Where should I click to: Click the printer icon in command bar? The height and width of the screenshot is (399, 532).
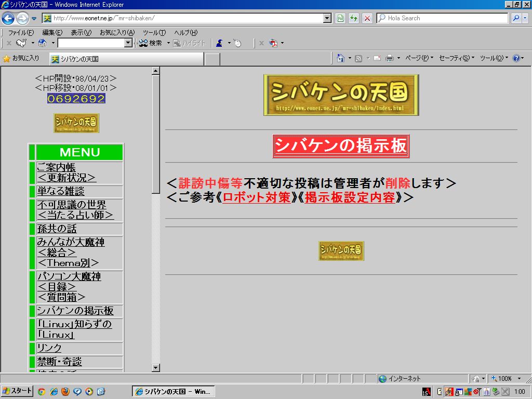390,58
